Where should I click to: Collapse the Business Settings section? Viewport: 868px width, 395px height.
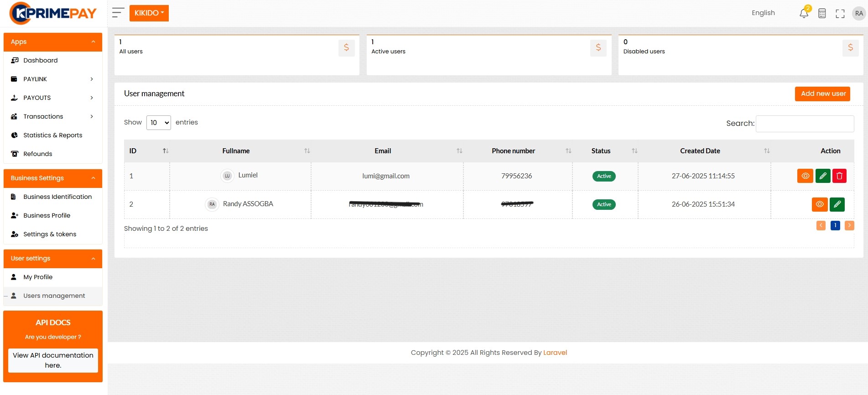(53, 178)
